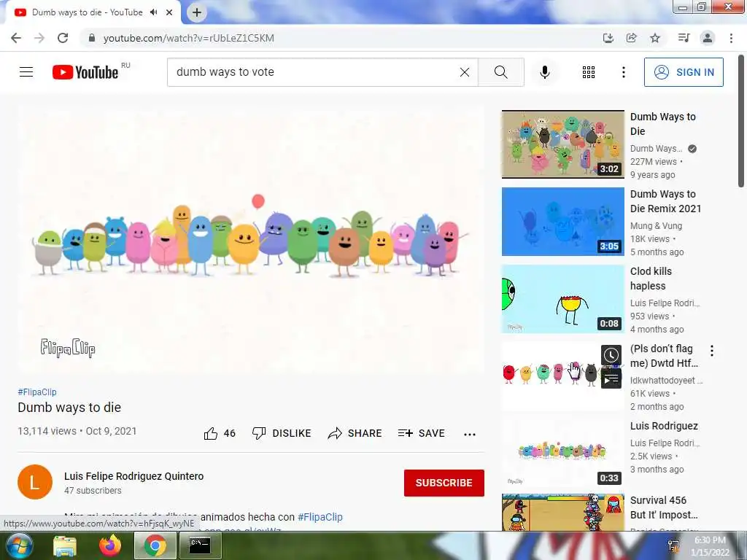Open the SHARE dialog

(x=355, y=433)
